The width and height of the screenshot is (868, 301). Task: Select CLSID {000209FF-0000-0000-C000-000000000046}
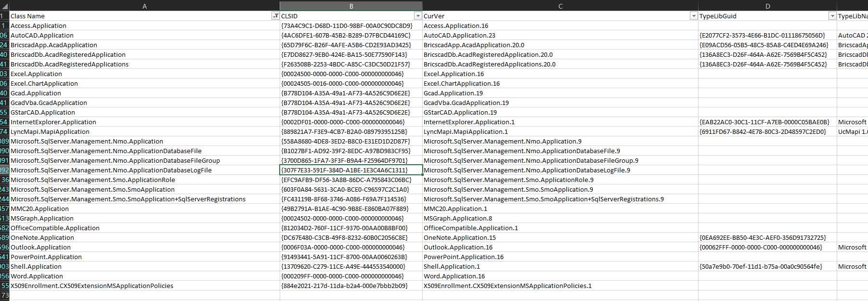(x=351, y=276)
